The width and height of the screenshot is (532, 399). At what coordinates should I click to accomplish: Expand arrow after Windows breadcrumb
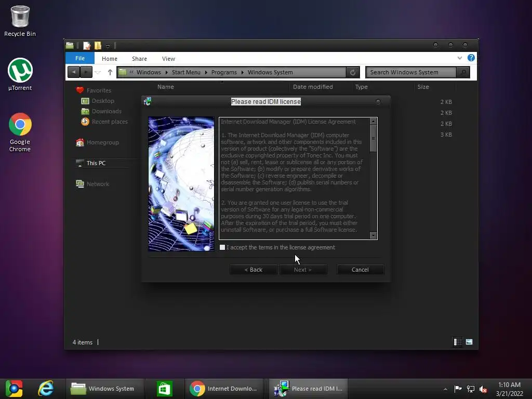pyautogui.click(x=167, y=72)
